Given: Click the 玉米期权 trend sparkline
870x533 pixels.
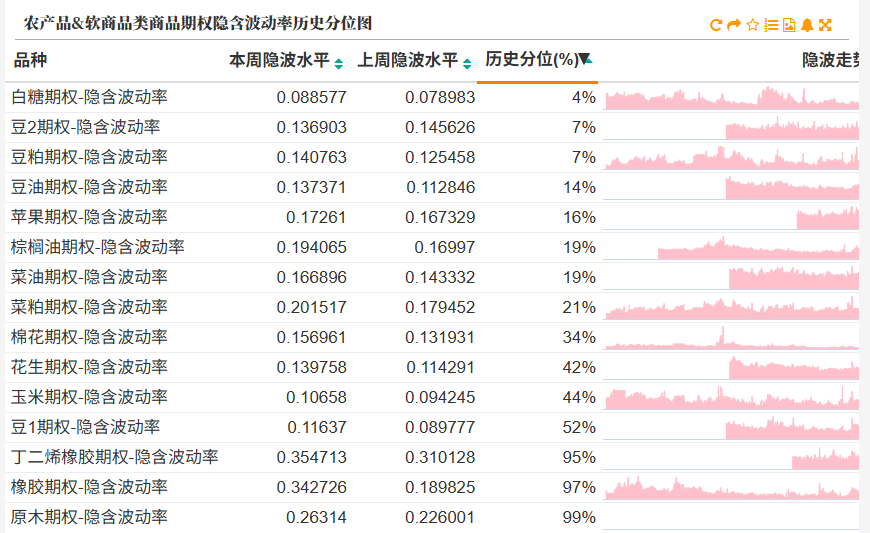Looking at the screenshot, I should [731, 397].
